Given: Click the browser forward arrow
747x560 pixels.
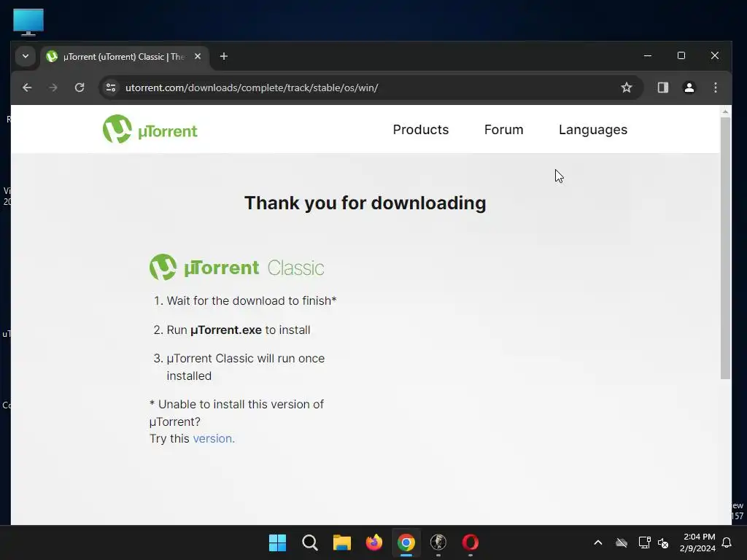Looking at the screenshot, I should coord(53,87).
